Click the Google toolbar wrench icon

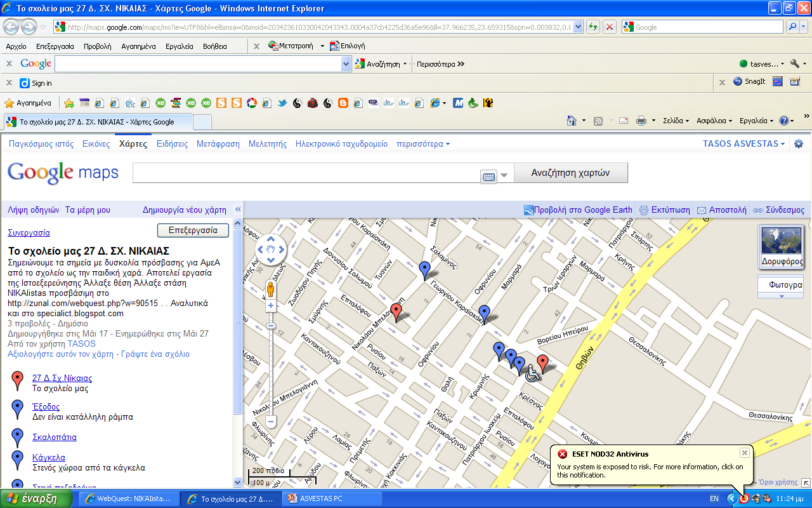tap(794, 63)
